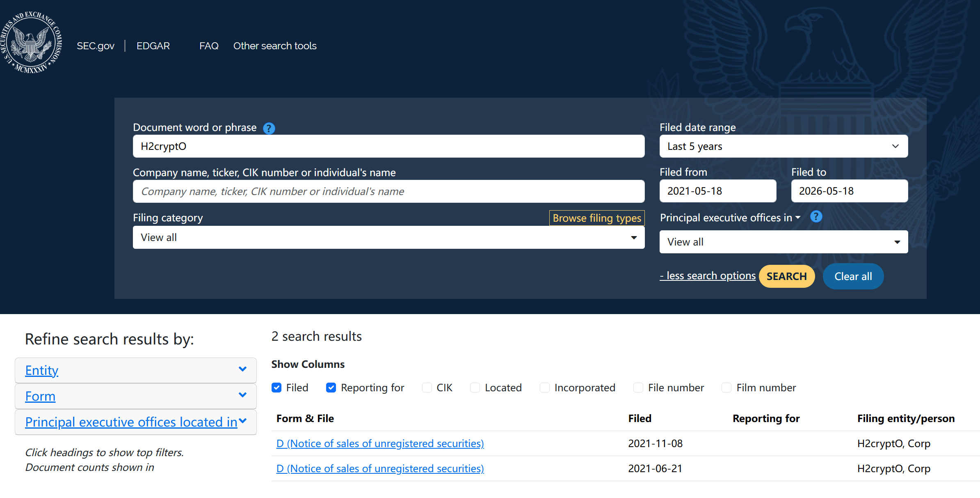Open the Form D filing dated 2021-06-21
The image size is (980, 498).
(x=380, y=468)
